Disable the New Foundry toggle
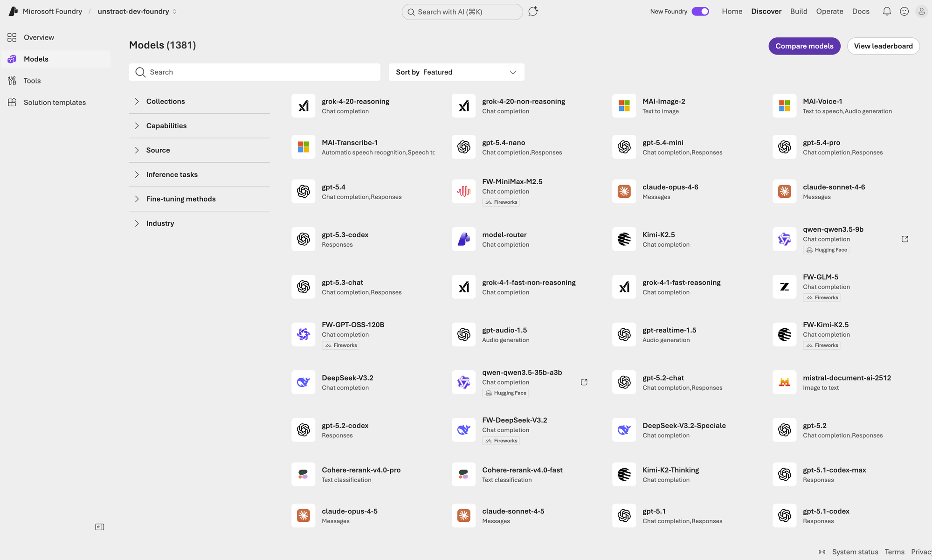This screenshot has height=560, width=932. click(x=700, y=11)
